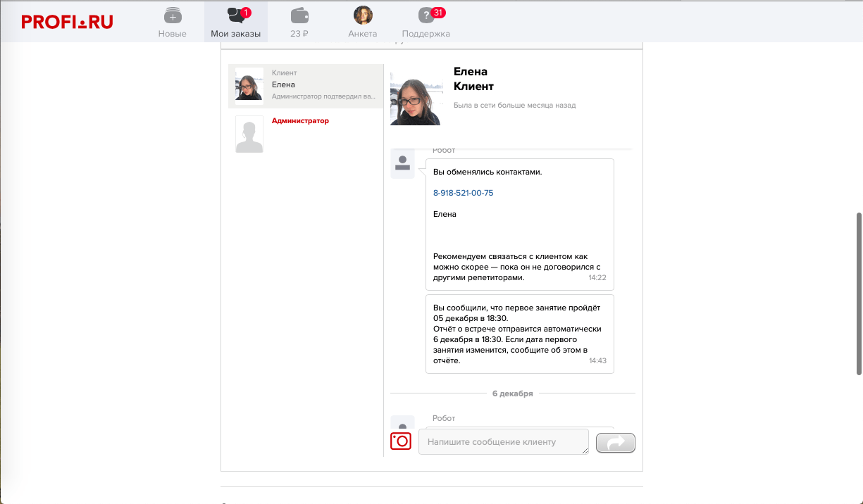Click the PROFI.RU logo
The image size is (863, 504).
click(67, 22)
